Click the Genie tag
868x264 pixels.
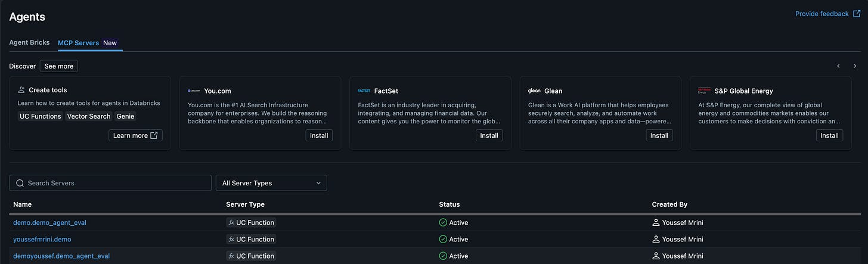(125, 116)
